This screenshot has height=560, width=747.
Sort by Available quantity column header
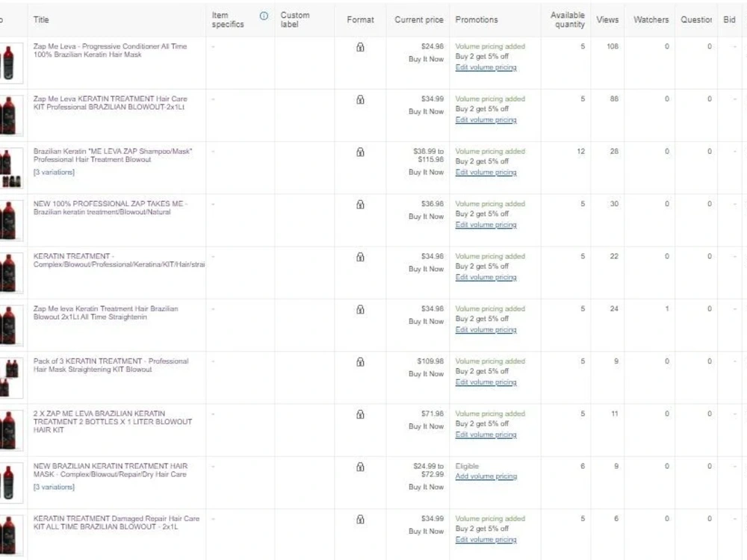click(568, 19)
